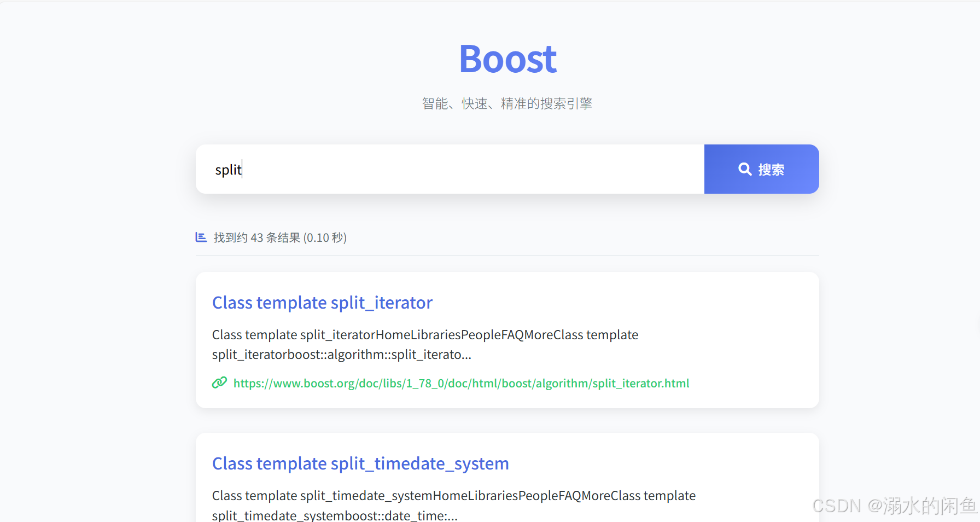Open the "Class template split_iterator" result title
The image size is (980, 522).
tap(322, 303)
